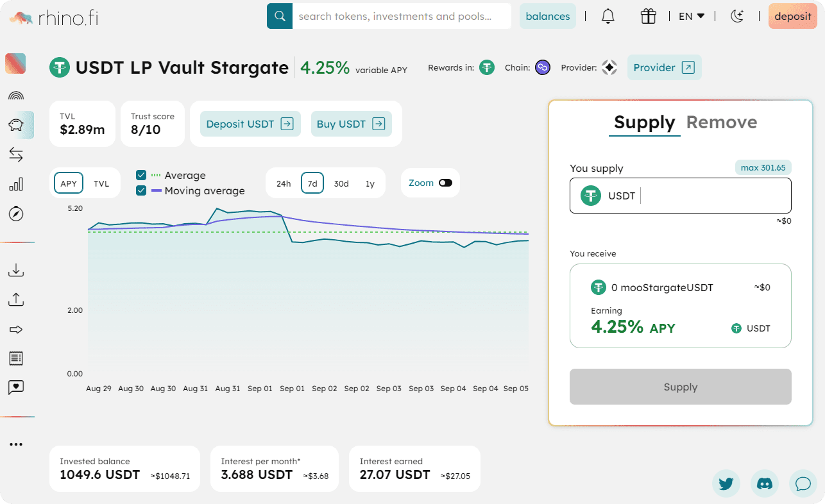Focus the search tokens input field
The image size is (825, 504).
tap(402, 16)
